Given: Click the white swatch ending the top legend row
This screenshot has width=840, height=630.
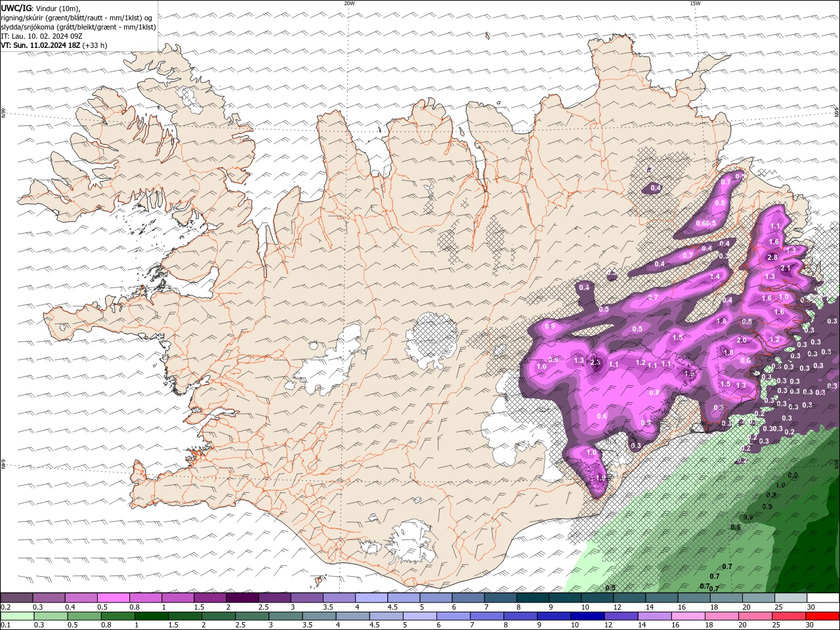Looking at the screenshot, I should click(x=822, y=598).
